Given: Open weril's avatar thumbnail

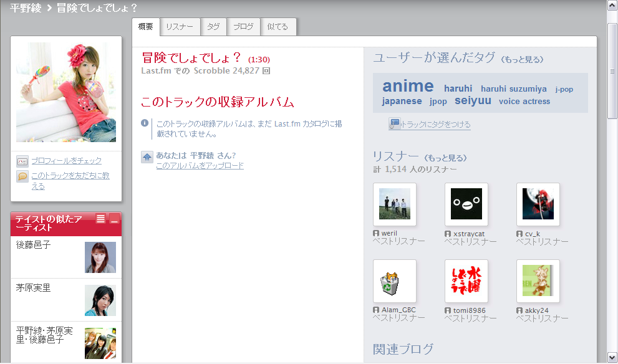Looking at the screenshot, I should pos(395,204).
